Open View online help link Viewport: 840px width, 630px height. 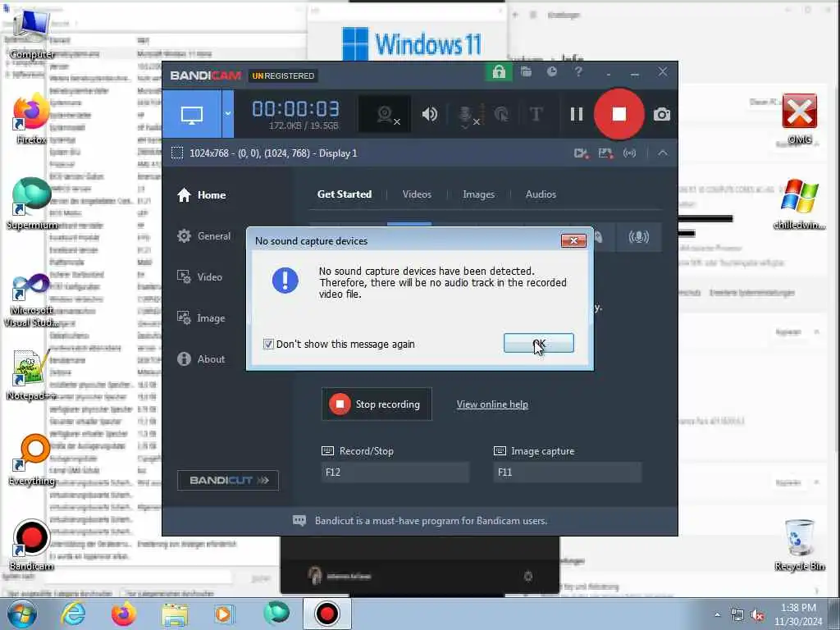tap(492, 404)
